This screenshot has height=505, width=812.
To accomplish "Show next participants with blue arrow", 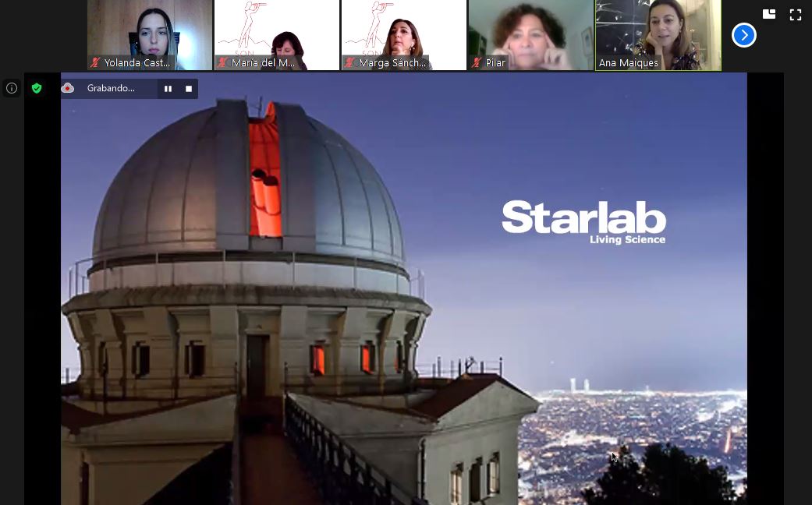I will [743, 35].
